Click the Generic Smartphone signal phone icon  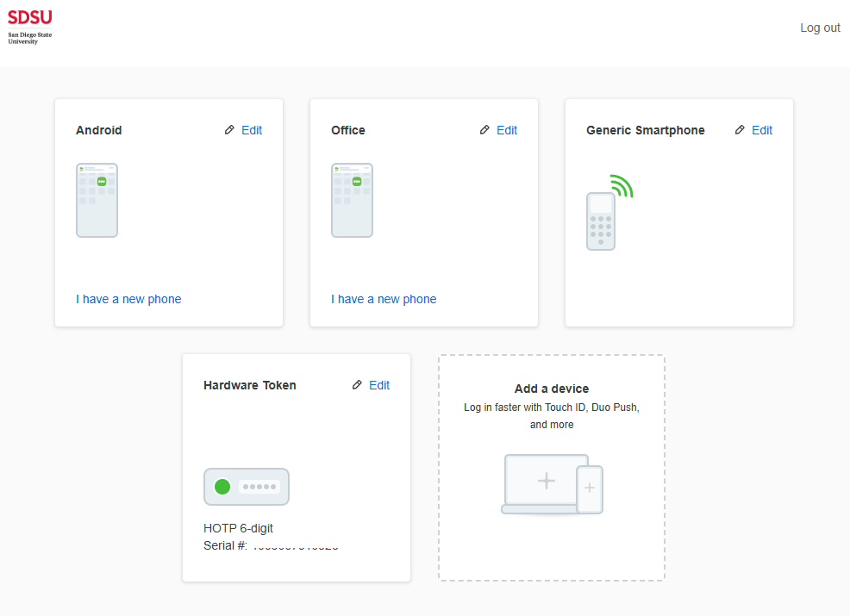[x=609, y=213]
